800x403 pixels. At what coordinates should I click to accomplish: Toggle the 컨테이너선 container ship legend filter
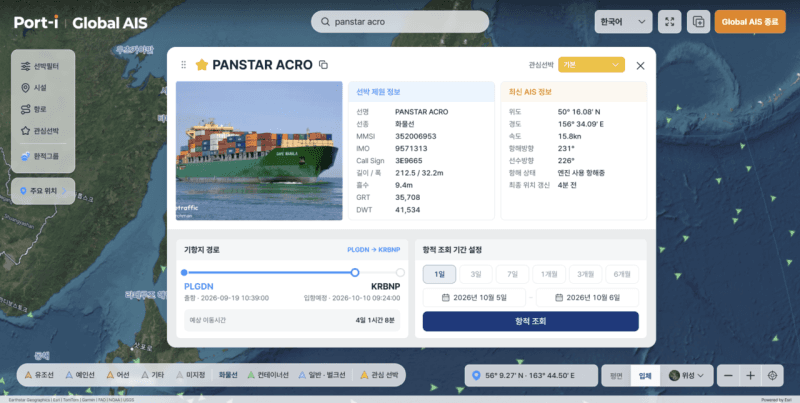(268, 375)
